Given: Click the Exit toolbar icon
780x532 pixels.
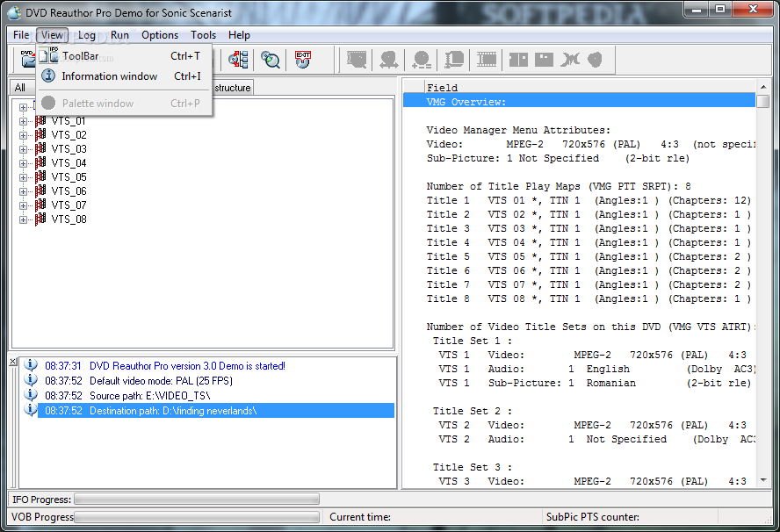Looking at the screenshot, I should coord(303,60).
